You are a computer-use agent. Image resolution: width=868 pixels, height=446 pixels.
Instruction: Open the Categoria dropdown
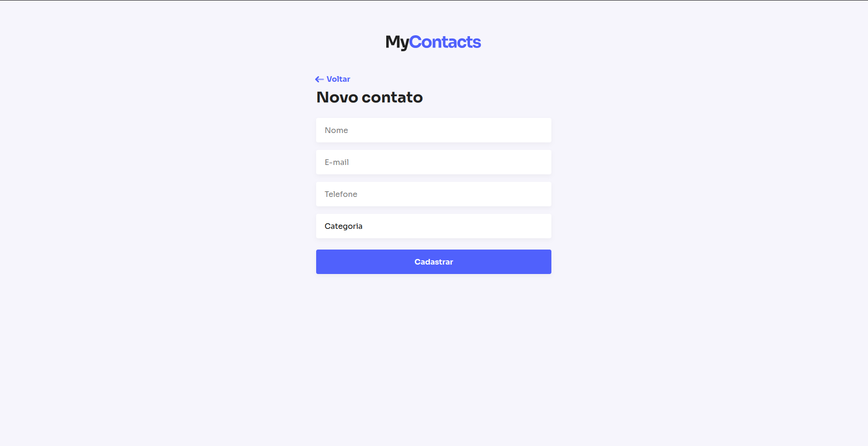coord(434,226)
